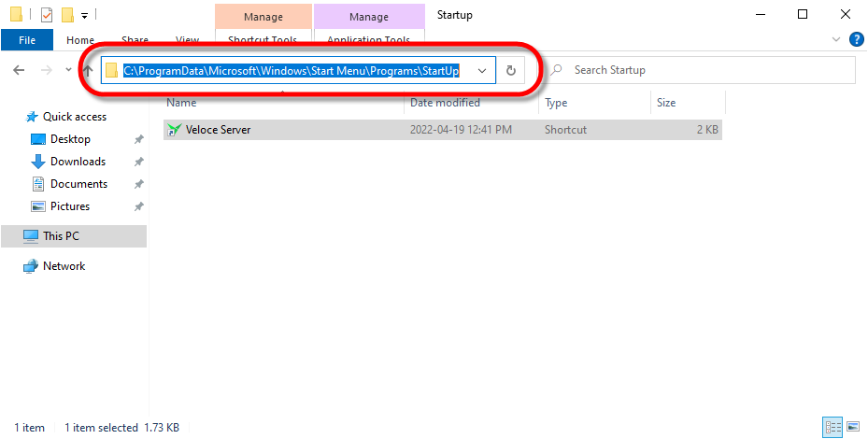The width and height of the screenshot is (868, 439).
Task: Click the Back arrow navigation button
Action: pos(19,70)
